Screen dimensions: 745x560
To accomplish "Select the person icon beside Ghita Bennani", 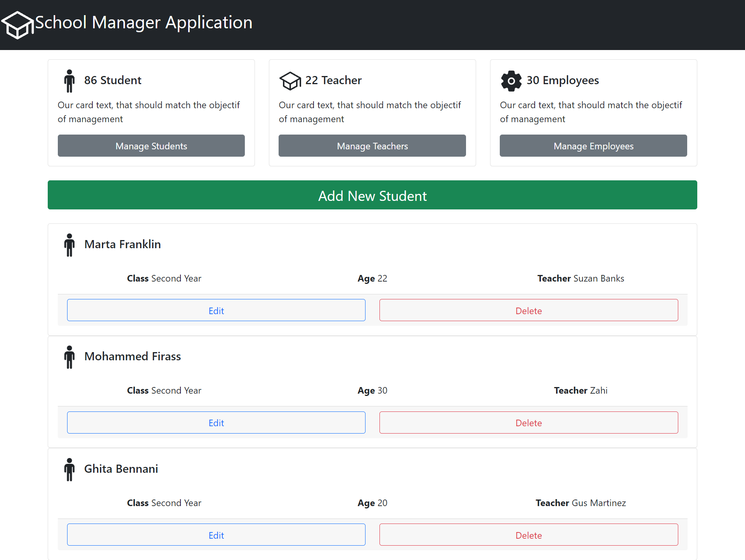I will point(69,469).
